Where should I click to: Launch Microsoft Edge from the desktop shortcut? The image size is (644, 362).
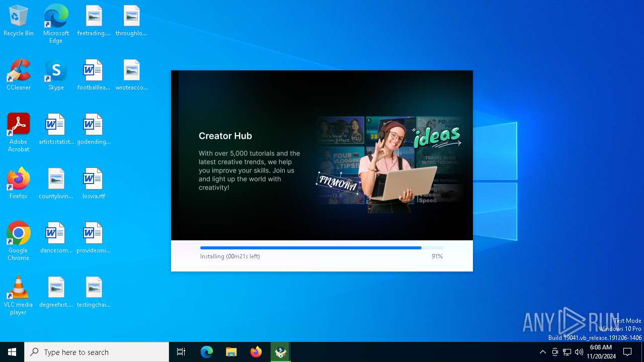click(x=56, y=24)
